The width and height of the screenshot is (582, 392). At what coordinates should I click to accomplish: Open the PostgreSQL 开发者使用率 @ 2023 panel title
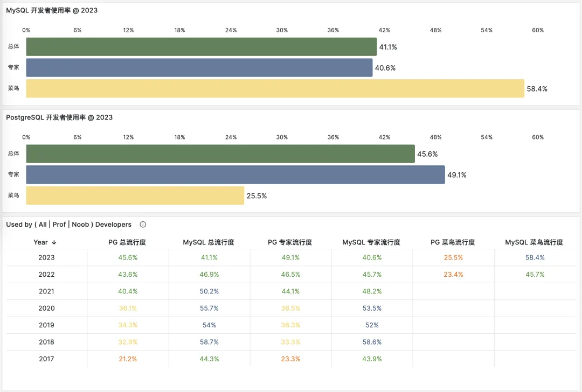[59, 117]
